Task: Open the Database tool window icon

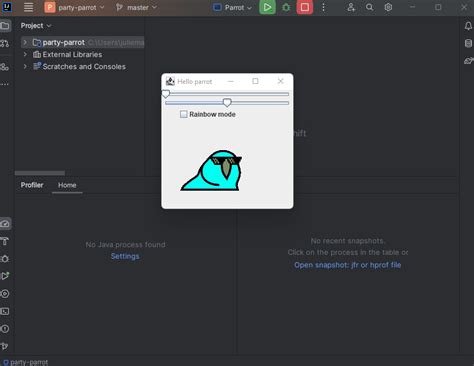Action: (x=468, y=43)
